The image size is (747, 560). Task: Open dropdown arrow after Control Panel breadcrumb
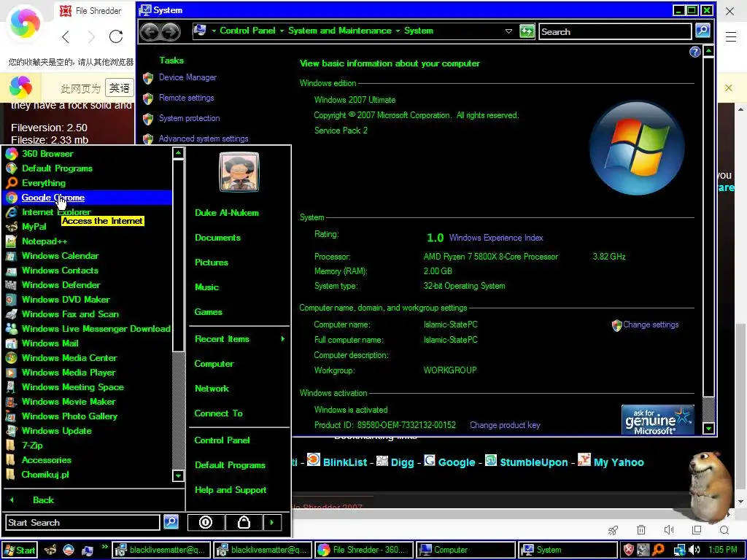(x=282, y=31)
